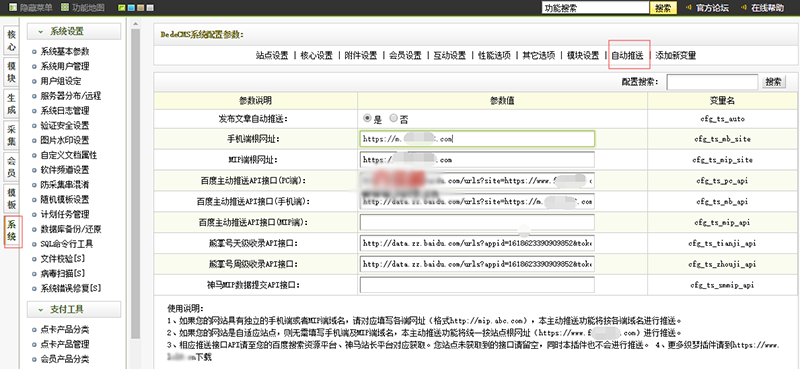The height and width of the screenshot is (369, 800).
Task: Open the 模块 vertical sidebar section
Action: 12,72
